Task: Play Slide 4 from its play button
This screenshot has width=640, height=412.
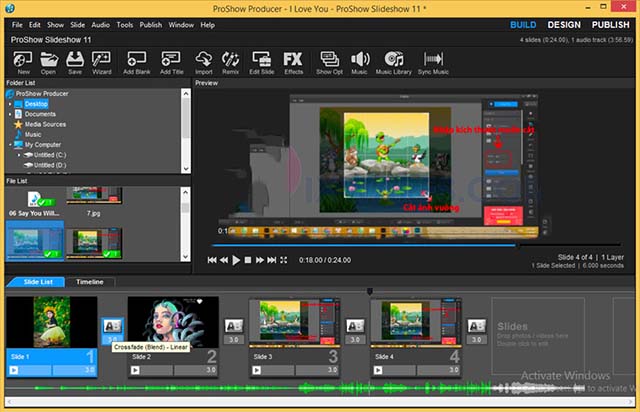Action: (x=378, y=370)
